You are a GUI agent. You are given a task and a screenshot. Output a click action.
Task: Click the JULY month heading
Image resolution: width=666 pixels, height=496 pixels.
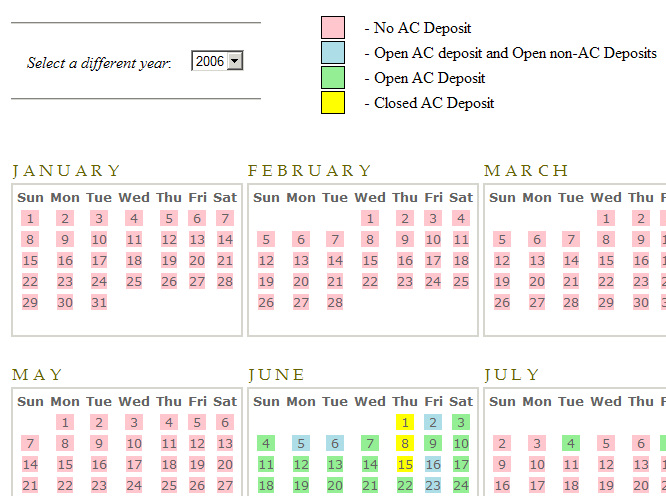pos(512,375)
